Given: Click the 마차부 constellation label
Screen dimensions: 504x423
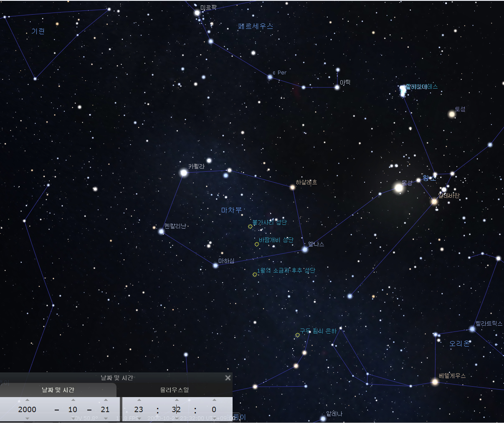Looking at the screenshot, I should [231, 210].
